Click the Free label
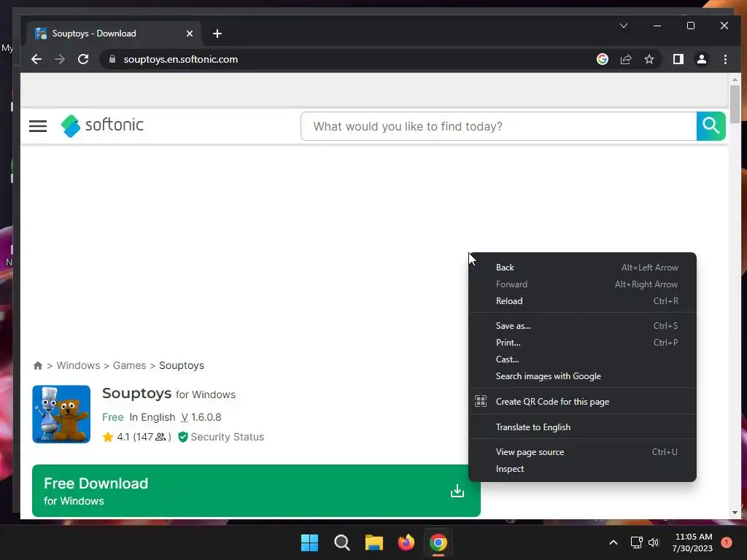Screen dimensions: 747x560 tap(113, 417)
